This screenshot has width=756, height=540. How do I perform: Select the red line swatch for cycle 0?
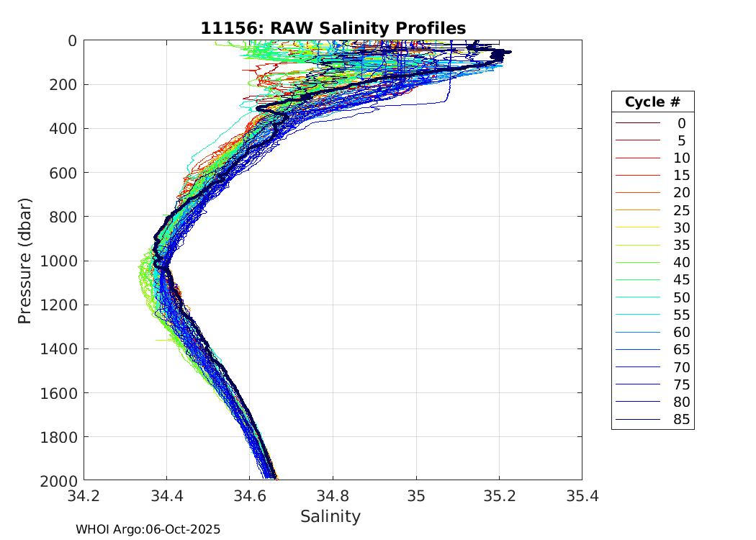pyautogui.click(x=637, y=123)
